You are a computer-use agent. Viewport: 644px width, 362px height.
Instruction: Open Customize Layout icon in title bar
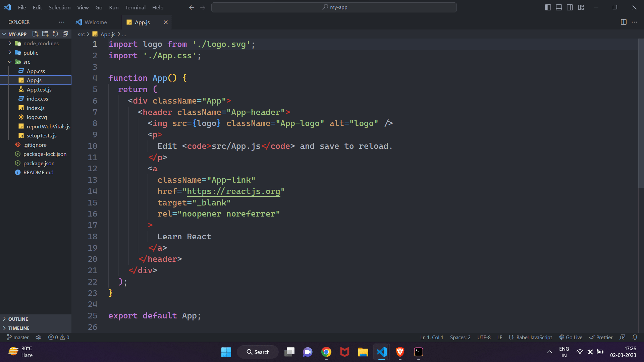pos(581,7)
